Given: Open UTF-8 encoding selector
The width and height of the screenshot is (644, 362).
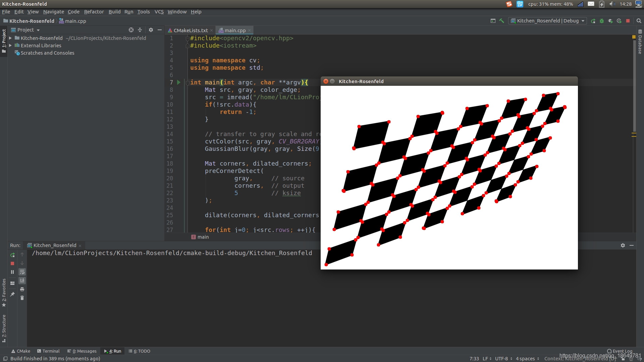Looking at the screenshot, I should click(x=503, y=359).
